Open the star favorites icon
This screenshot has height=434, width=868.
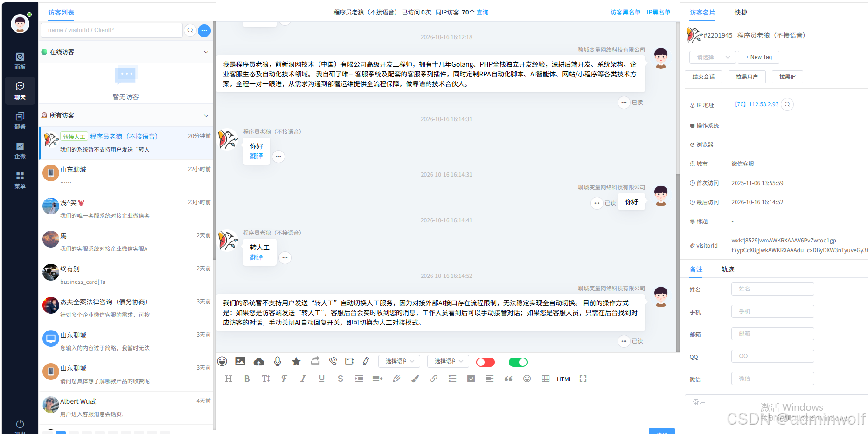pos(296,361)
